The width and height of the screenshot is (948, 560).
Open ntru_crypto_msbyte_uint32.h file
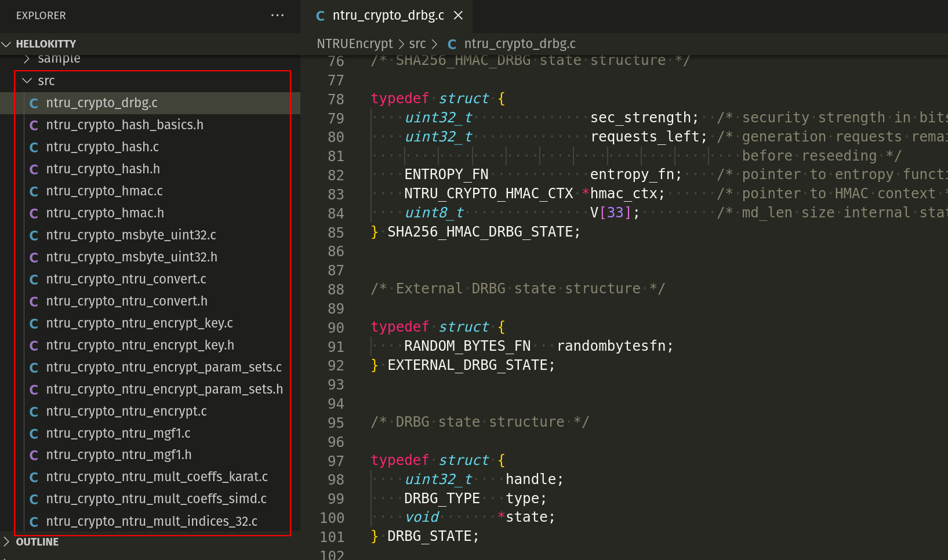[150, 257]
